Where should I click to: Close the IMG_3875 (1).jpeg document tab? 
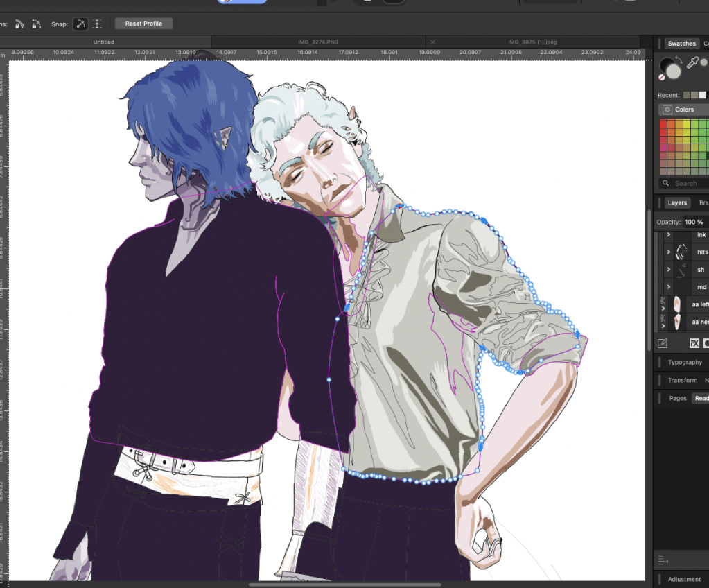click(x=433, y=42)
